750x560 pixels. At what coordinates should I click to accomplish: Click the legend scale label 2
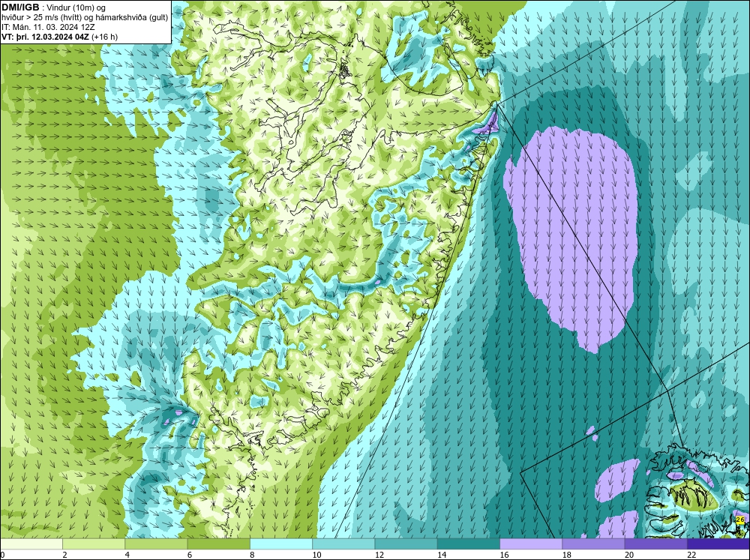coord(64,555)
